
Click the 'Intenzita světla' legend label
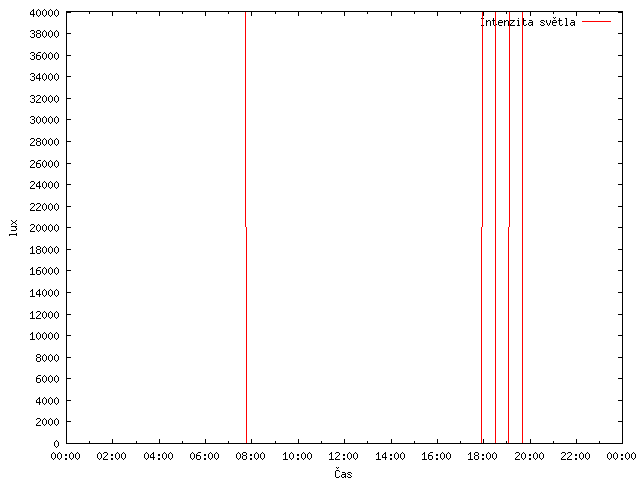click(x=528, y=22)
